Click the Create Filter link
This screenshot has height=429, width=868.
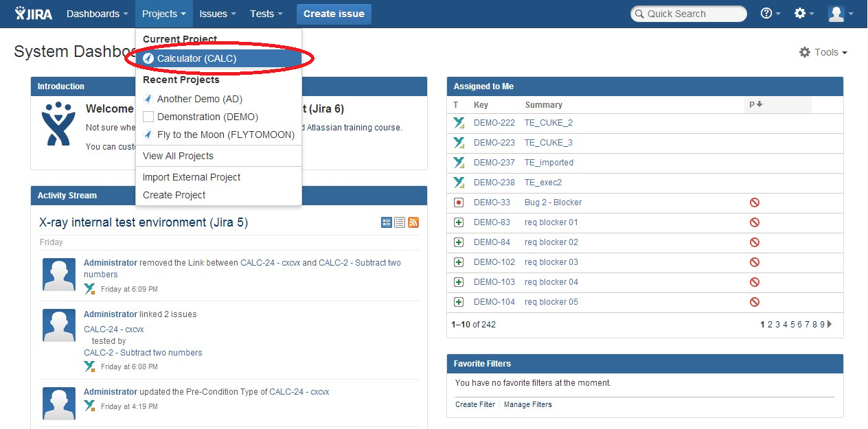(x=475, y=404)
